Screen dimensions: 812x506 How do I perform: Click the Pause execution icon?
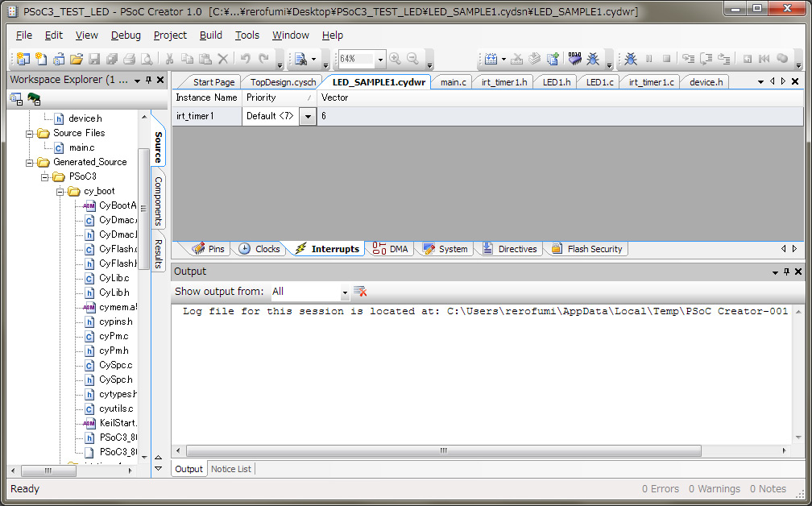tap(648, 59)
